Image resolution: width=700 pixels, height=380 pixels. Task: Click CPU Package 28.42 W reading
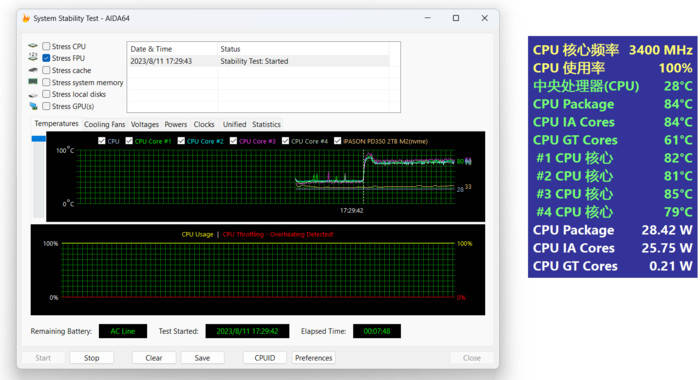point(667,230)
